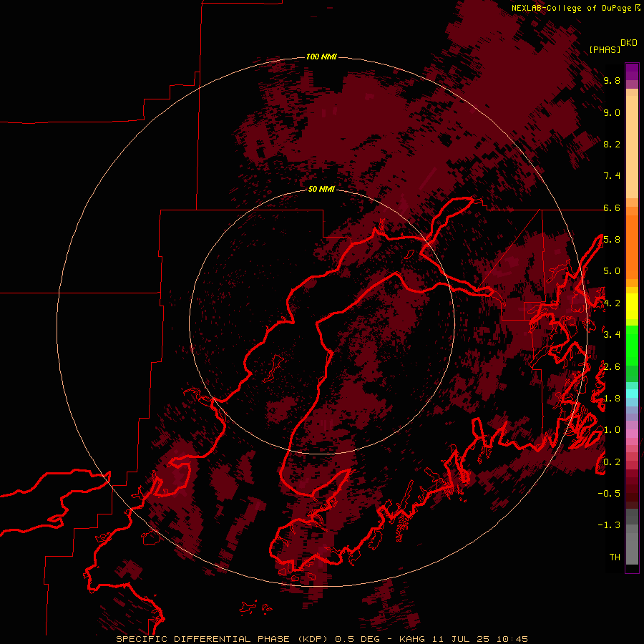Select the 5.8 scale value
Image resolution: width=644 pixels, height=644 pixels.
(612, 240)
